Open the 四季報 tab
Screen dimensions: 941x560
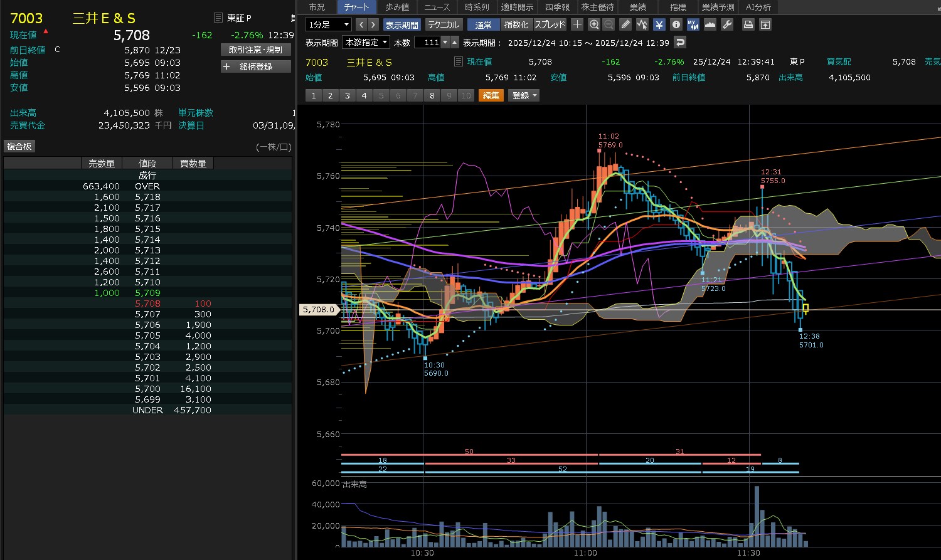click(x=557, y=7)
